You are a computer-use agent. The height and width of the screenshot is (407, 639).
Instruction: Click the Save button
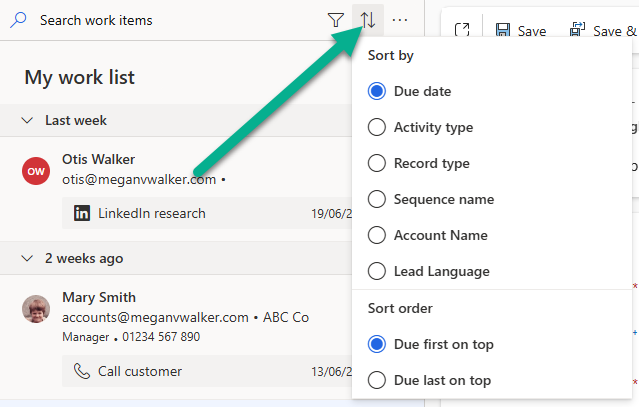tap(521, 31)
